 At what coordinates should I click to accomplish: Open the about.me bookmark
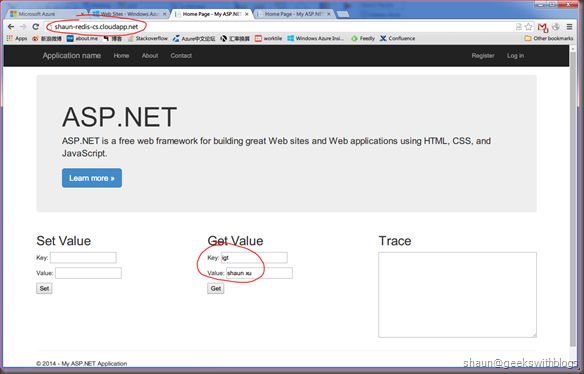pos(82,38)
